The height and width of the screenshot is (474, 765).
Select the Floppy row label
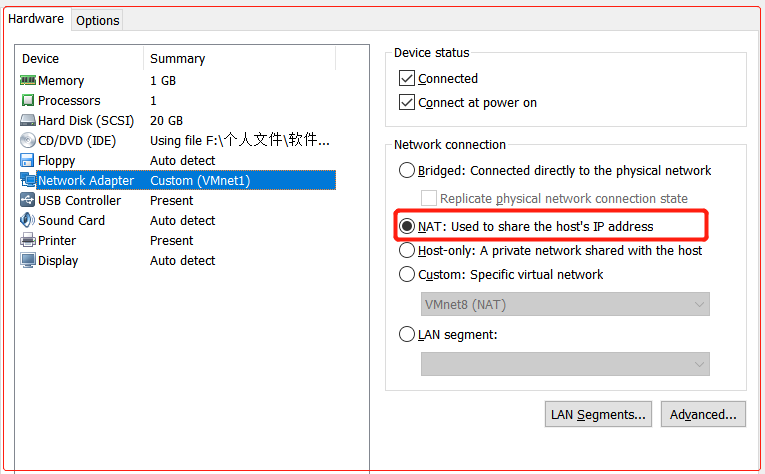click(x=57, y=160)
